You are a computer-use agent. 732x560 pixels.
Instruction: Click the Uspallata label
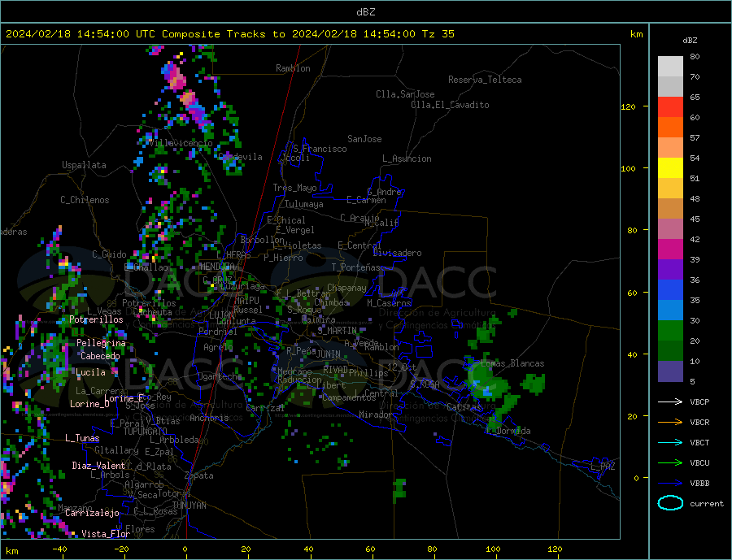coord(84,165)
